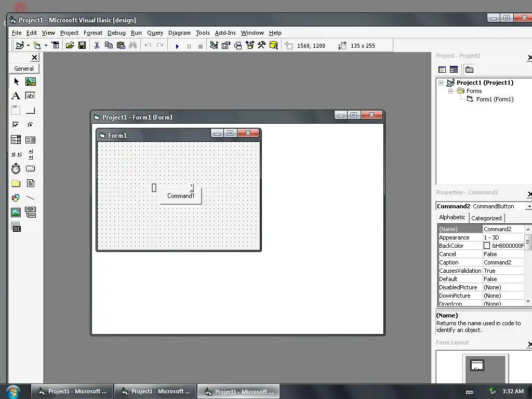Choose the TextBox tool (ab|)
Screen dimensions: 532x399
pyautogui.click(x=31, y=96)
